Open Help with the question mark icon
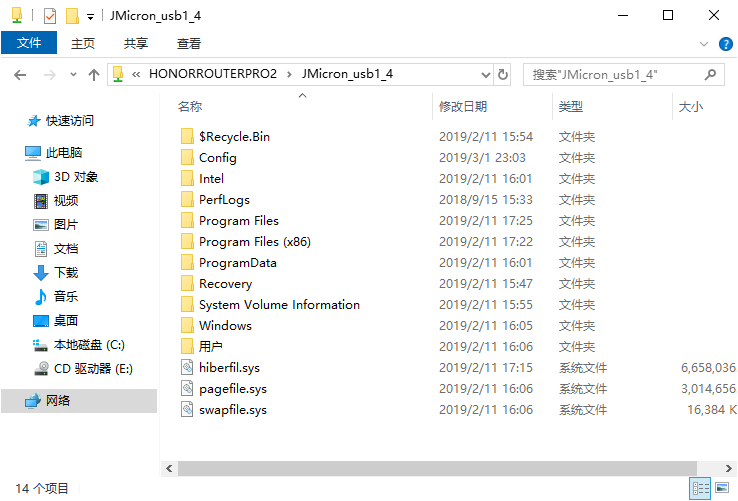The image size is (738, 501). click(x=725, y=44)
